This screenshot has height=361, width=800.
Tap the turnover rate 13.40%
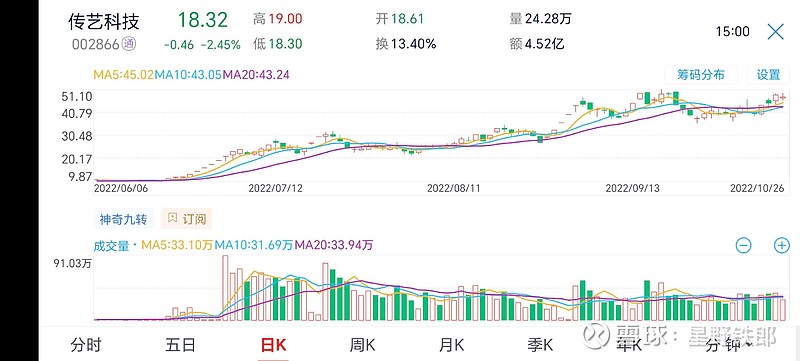[x=413, y=44]
